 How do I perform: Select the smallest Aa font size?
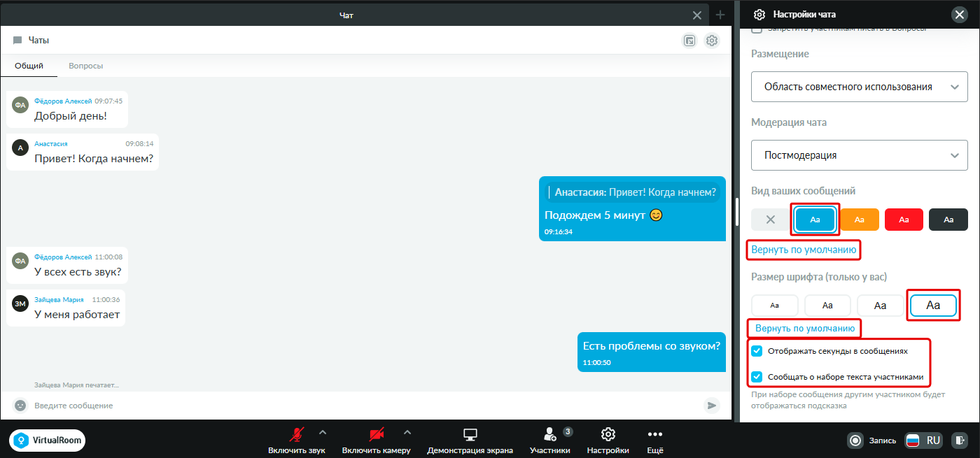click(x=774, y=305)
